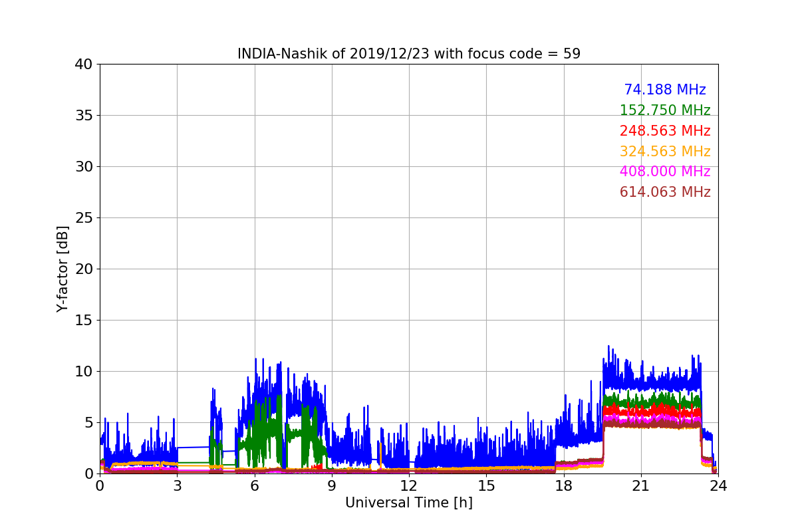Click the 18 hour tick label
Viewport: 798px width, 532px height.
tap(563, 486)
